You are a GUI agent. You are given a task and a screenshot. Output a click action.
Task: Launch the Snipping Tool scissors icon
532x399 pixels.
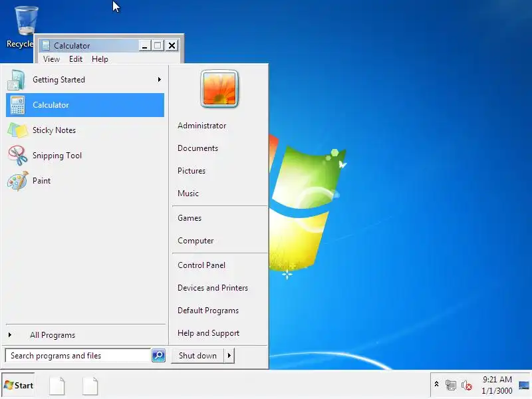[x=18, y=156]
